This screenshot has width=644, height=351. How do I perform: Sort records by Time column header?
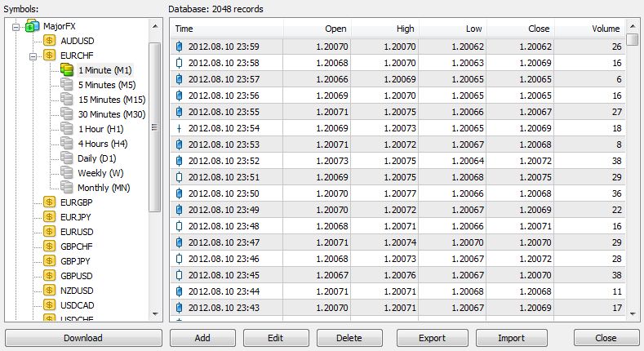(x=227, y=29)
